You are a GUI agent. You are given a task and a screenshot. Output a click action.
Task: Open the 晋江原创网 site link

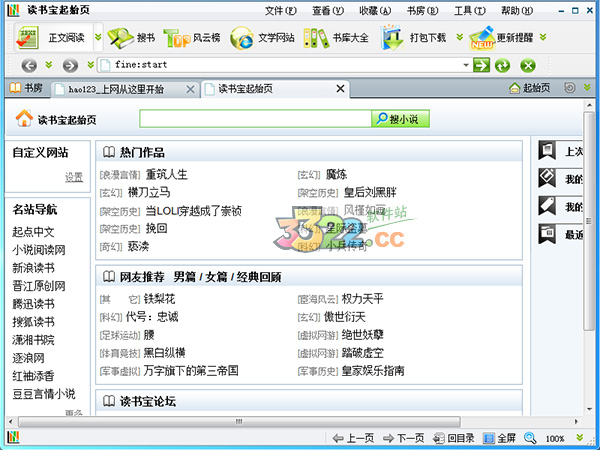pos(39,286)
